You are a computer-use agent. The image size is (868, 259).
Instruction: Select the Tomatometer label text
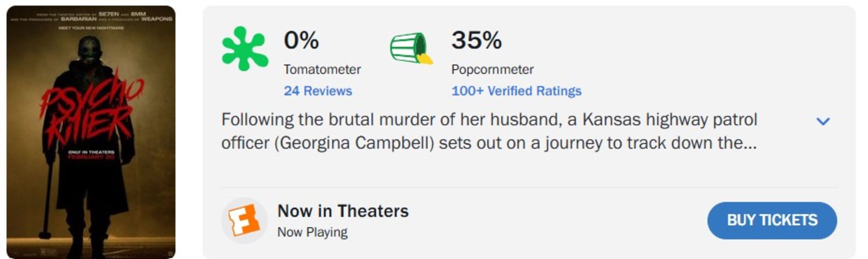322,70
